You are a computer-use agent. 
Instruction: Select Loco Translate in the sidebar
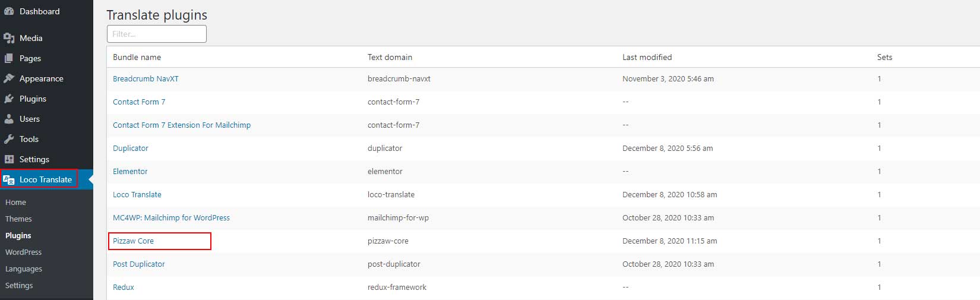pyautogui.click(x=46, y=179)
